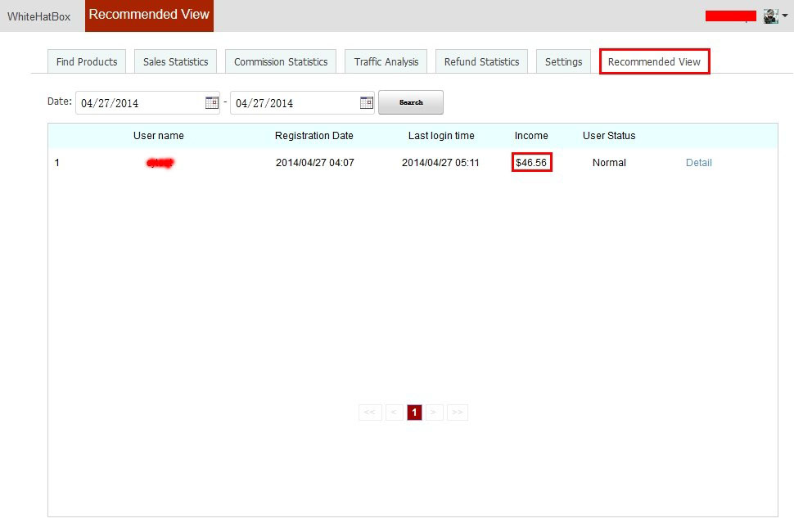Click the start date input field
The image size is (794, 532).
tap(139, 103)
